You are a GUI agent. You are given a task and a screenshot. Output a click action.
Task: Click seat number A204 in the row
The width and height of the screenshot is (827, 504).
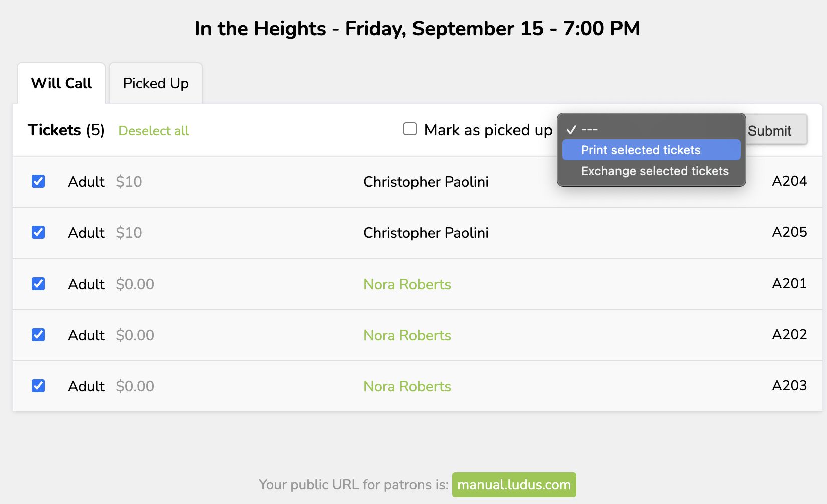789,181
